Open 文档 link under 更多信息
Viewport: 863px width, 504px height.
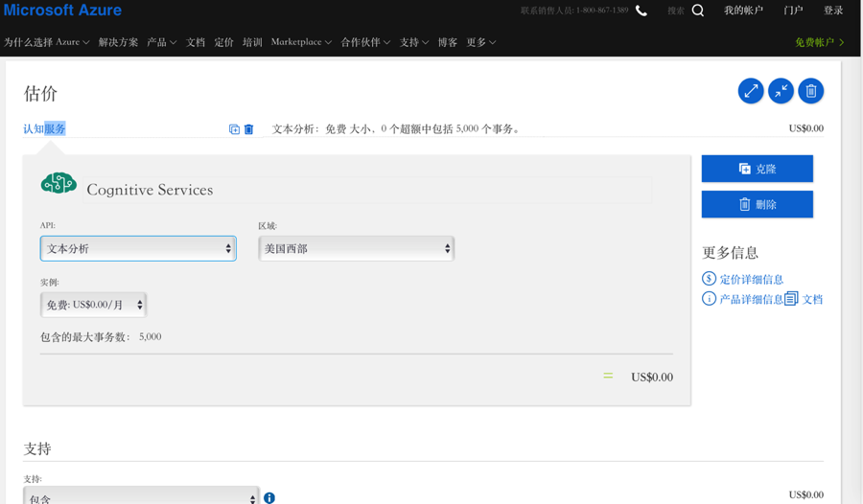click(x=812, y=299)
